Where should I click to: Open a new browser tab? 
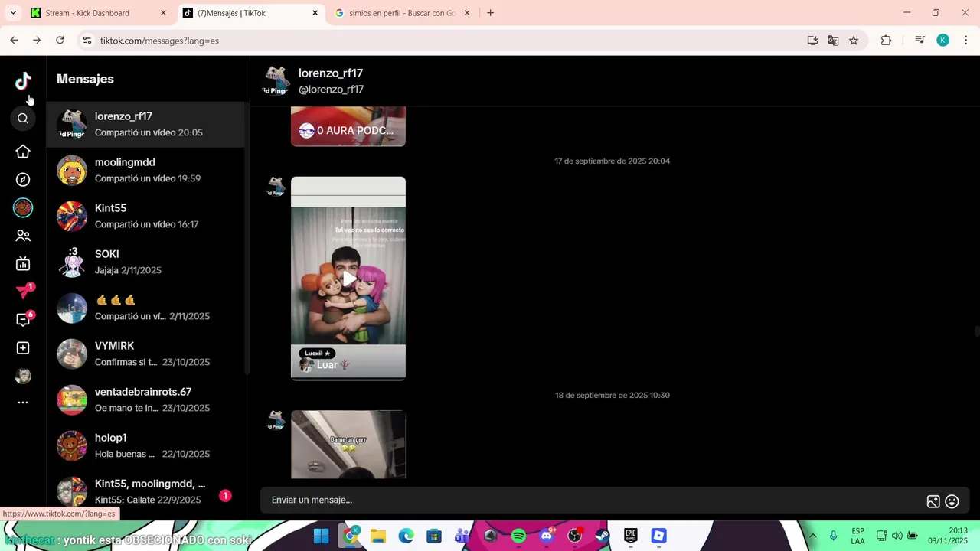coord(491,13)
